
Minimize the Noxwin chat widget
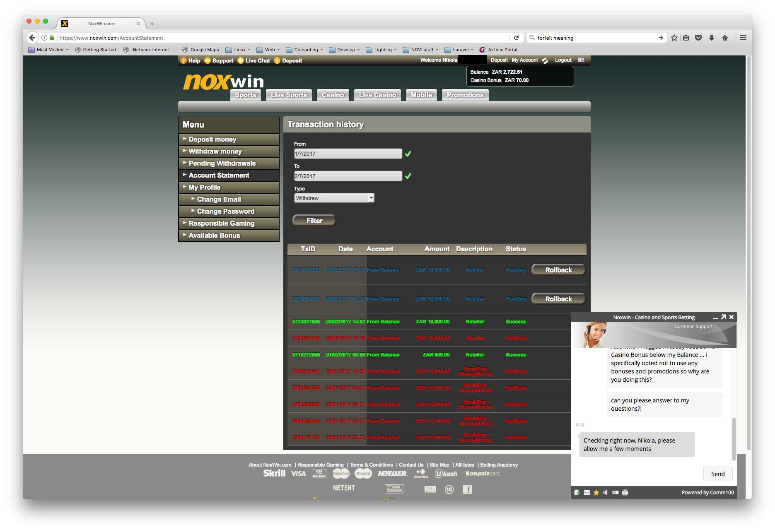click(715, 318)
